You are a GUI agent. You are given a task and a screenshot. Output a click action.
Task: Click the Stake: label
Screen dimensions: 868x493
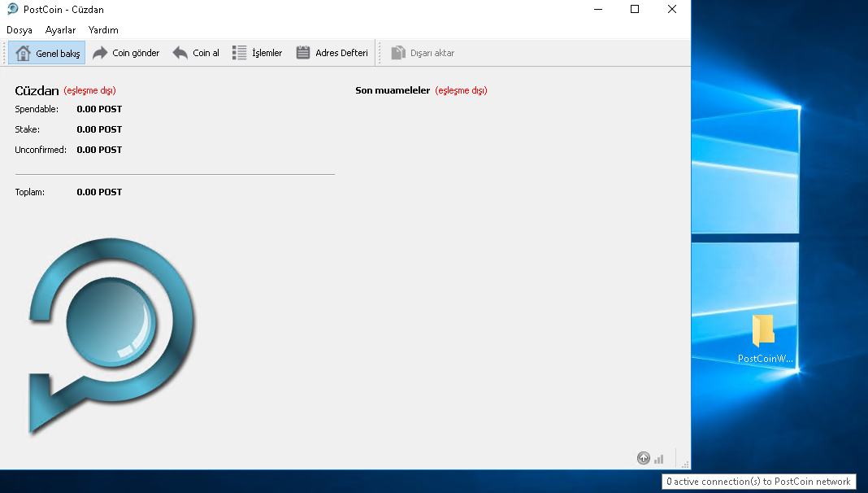click(x=27, y=129)
